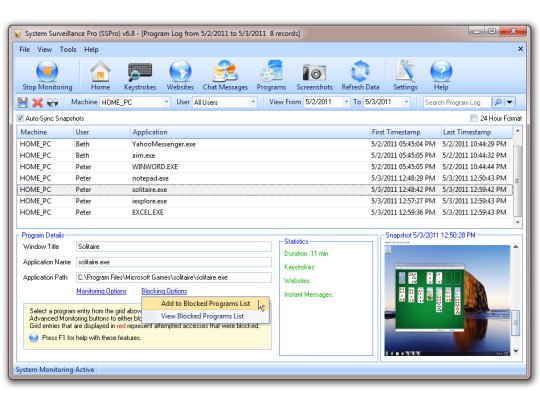The height and width of the screenshot is (405, 540).
Task: Click the Stop Monitoring toolbar icon
Action: (x=47, y=75)
